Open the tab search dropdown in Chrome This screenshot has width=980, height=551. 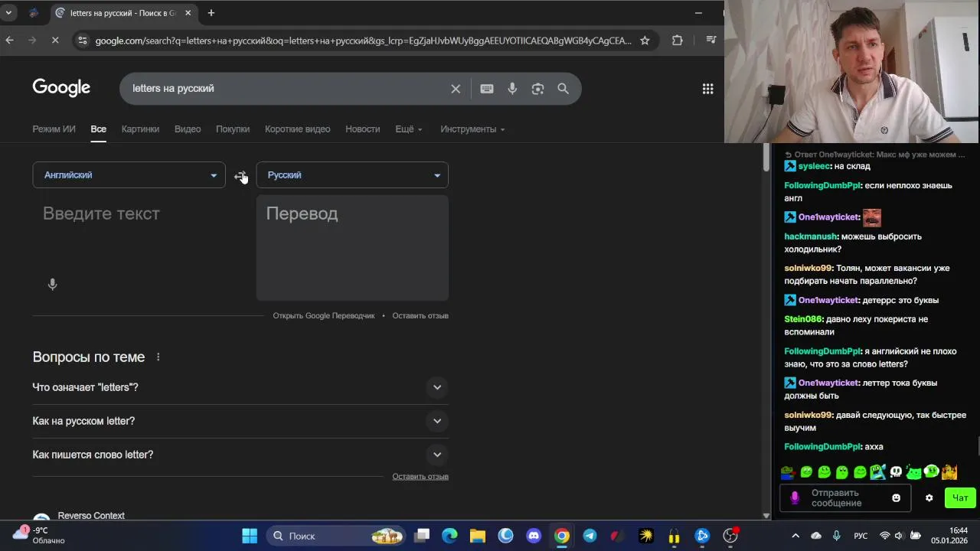coord(8,13)
